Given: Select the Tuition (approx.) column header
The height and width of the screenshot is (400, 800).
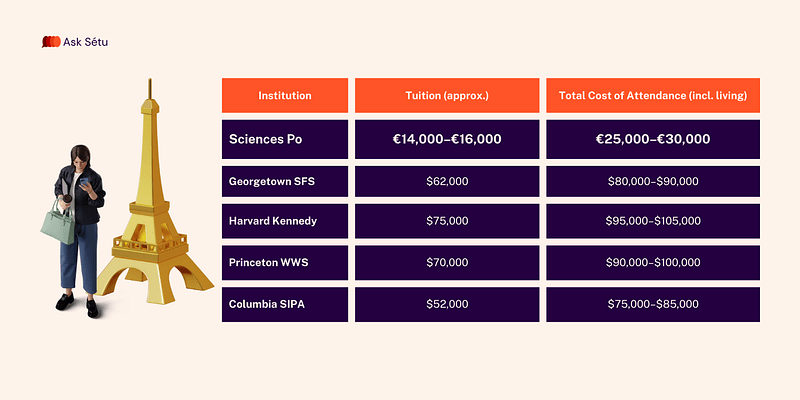Looking at the screenshot, I should click(x=447, y=96).
